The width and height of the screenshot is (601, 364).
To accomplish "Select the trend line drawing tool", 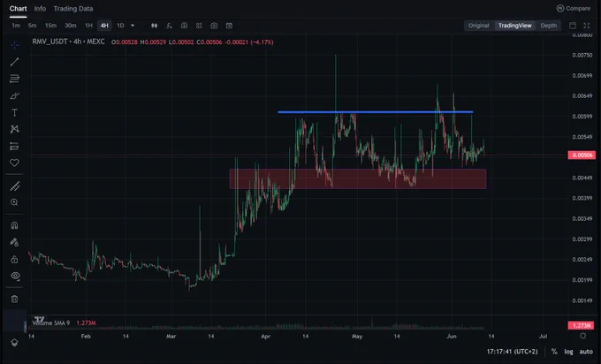I will (x=14, y=62).
